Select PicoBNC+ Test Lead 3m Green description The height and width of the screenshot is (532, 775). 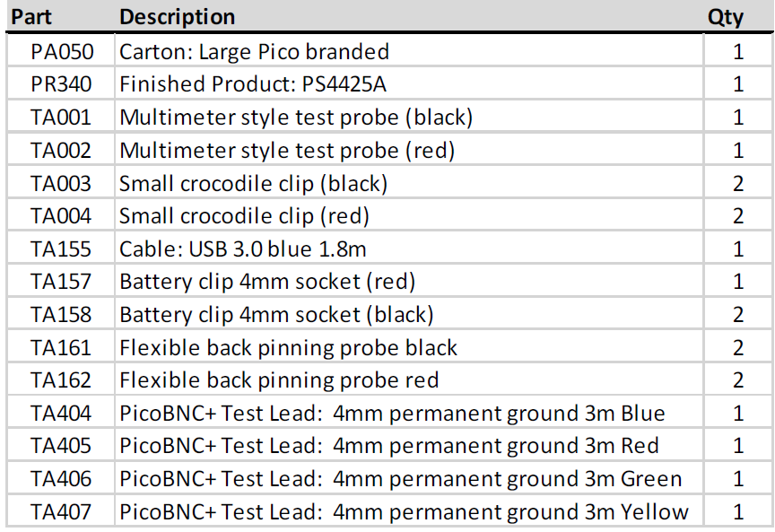pyautogui.click(x=409, y=478)
